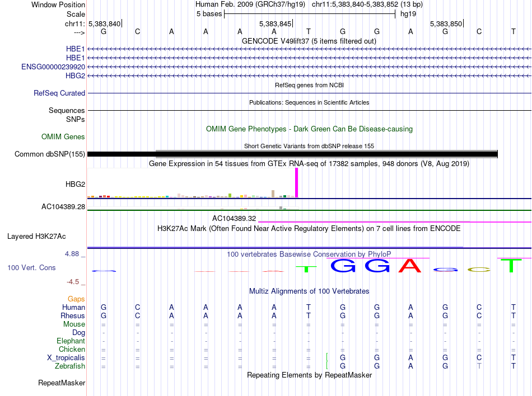
Task: Click the chr11:5,383,840-5,383,852 (13 bp) range text
Action: (x=367, y=4)
